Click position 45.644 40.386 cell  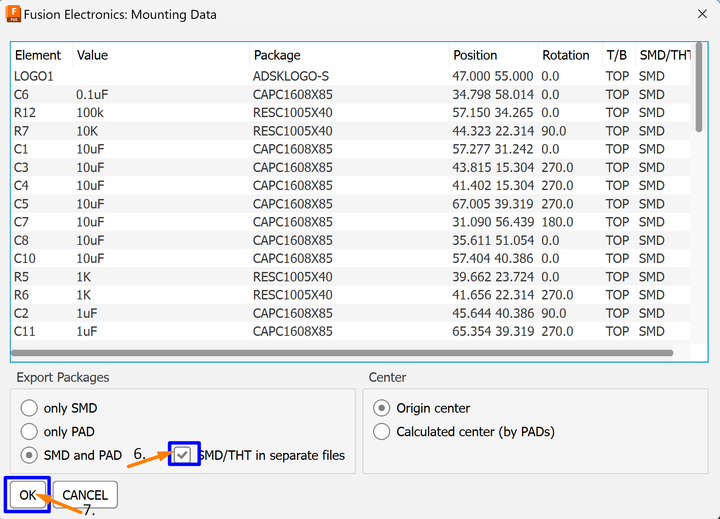(x=493, y=313)
